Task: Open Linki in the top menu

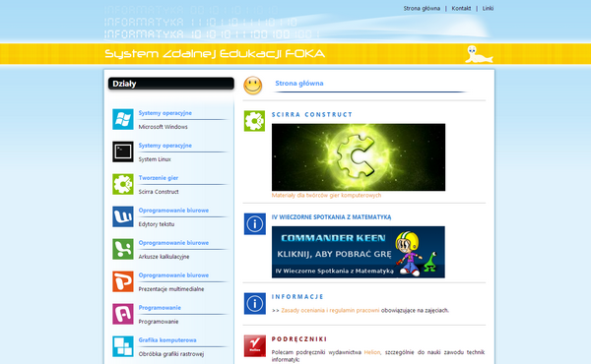Action: pos(488,8)
